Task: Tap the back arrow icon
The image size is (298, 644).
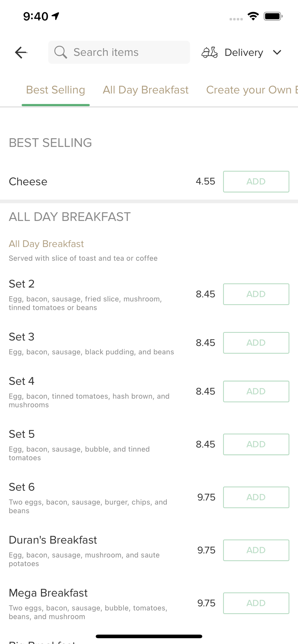Action: [21, 52]
